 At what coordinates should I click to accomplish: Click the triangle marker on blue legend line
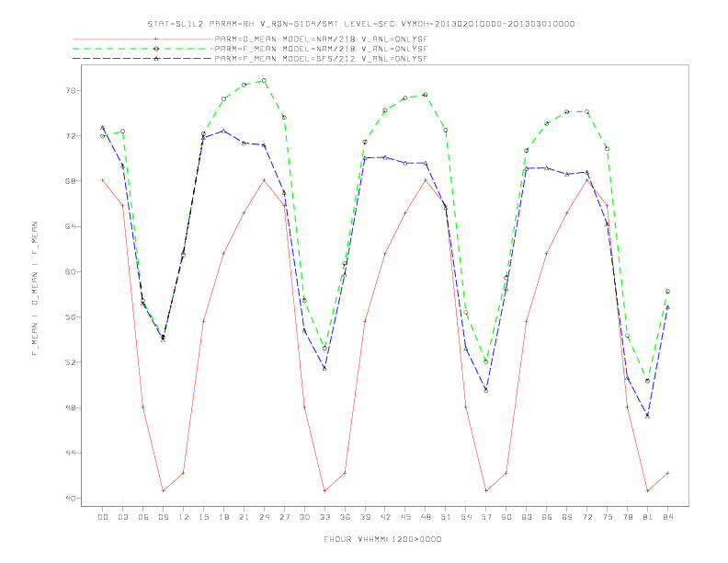(156, 59)
